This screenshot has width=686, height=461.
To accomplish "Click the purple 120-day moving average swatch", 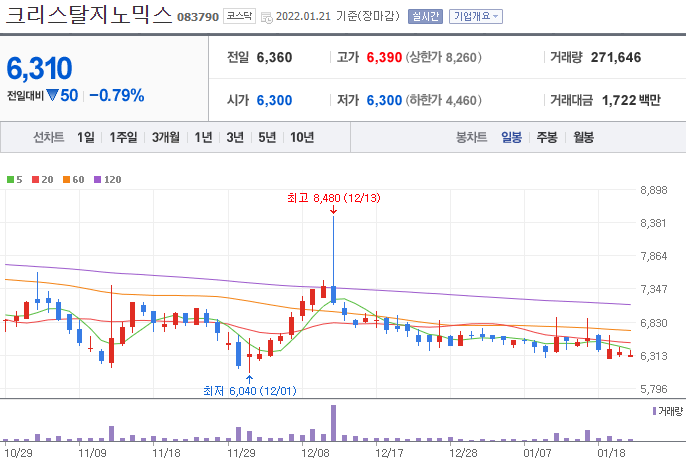I will point(98,179).
